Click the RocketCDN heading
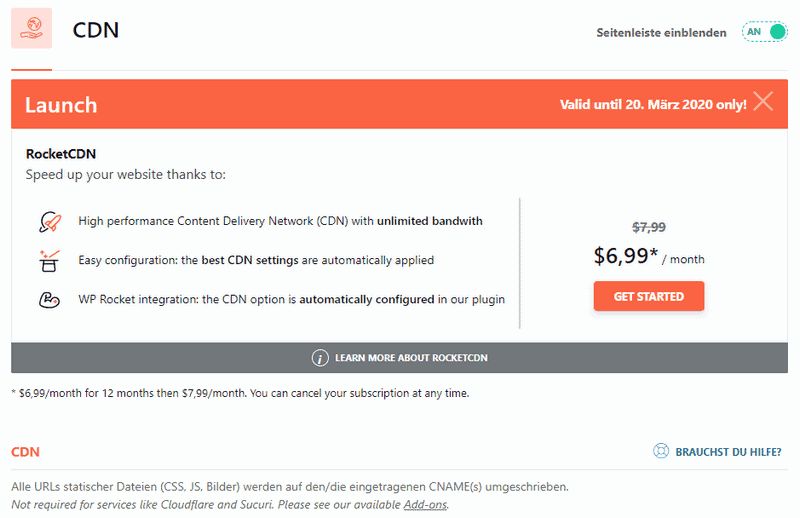 coord(61,154)
